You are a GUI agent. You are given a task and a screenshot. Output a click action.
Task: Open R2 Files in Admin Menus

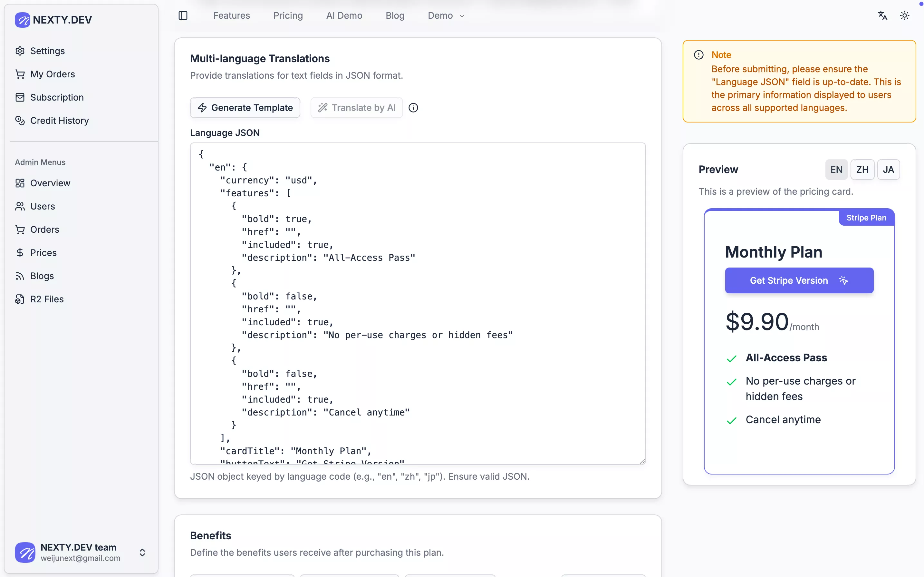click(x=46, y=299)
